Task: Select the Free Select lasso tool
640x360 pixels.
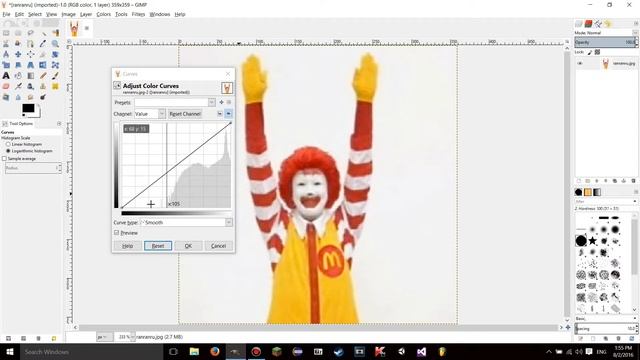Action: (x=31, y=33)
